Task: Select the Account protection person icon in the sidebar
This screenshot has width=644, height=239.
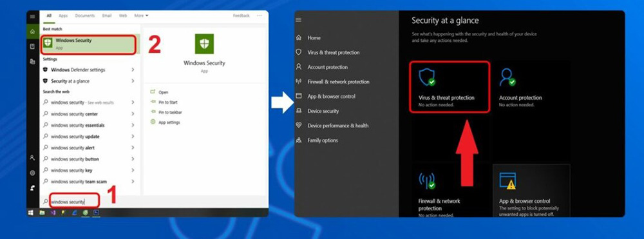Action: click(299, 66)
